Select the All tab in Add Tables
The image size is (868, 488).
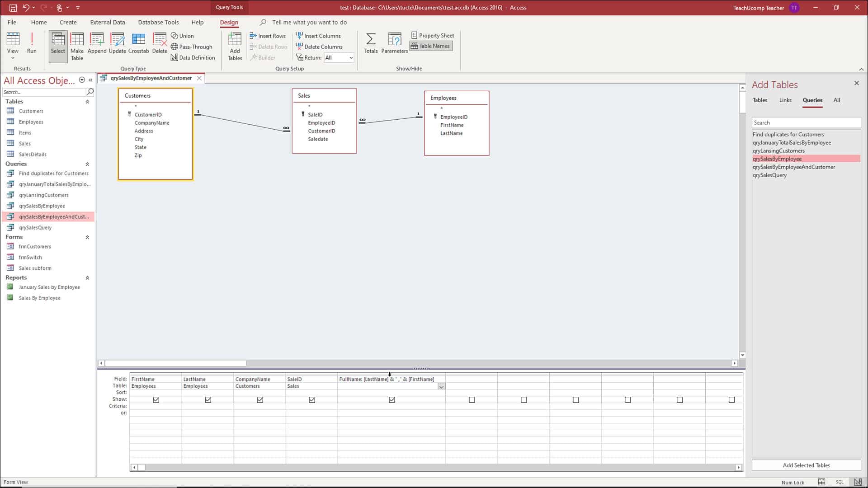[837, 100]
